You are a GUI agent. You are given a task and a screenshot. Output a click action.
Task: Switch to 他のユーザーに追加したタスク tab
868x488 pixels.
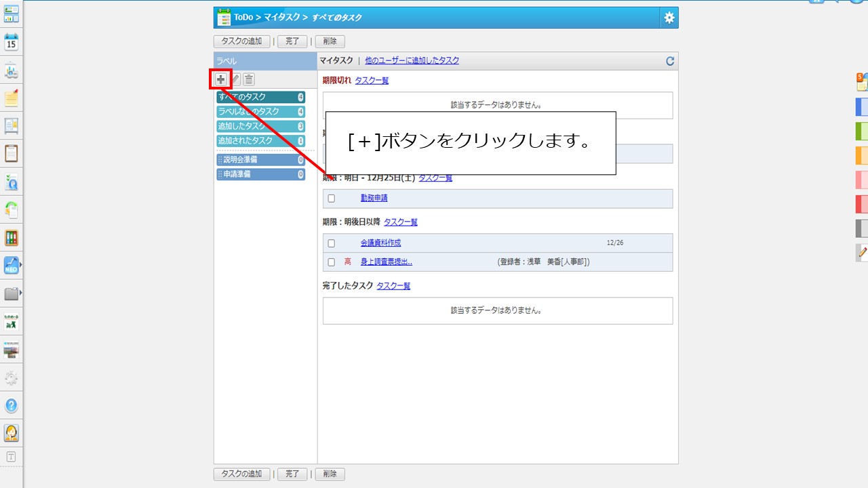point(412,61)
